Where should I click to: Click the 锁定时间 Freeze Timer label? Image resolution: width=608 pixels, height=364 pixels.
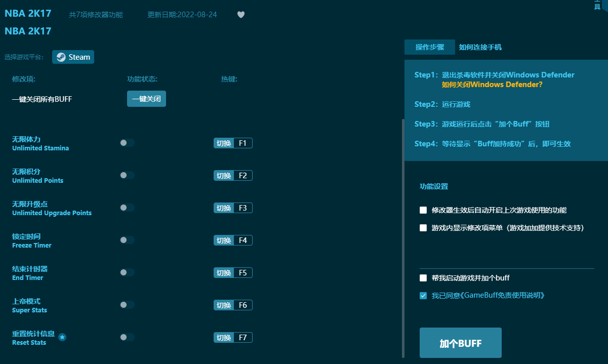[x=32, y=240]
